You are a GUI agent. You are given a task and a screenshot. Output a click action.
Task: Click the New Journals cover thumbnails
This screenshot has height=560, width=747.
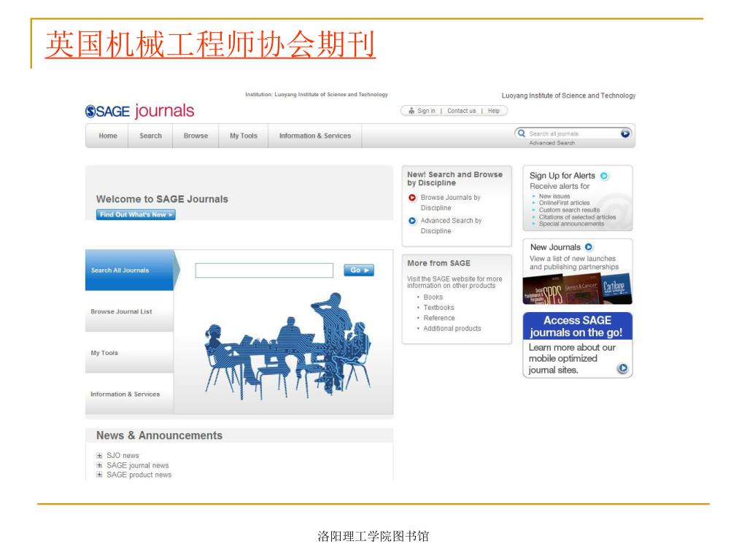tap(578, 289)
